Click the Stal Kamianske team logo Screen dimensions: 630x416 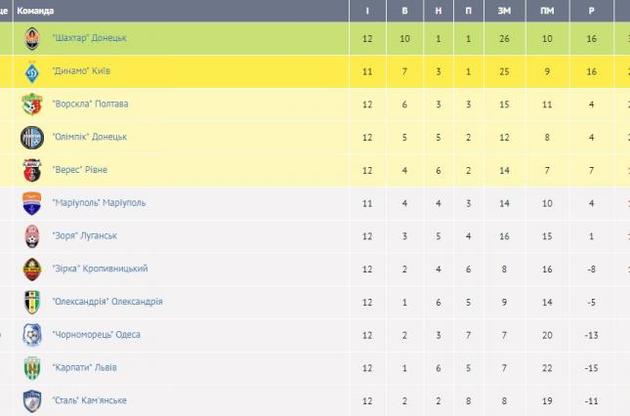pyautogui.click(x=32, y=400)
